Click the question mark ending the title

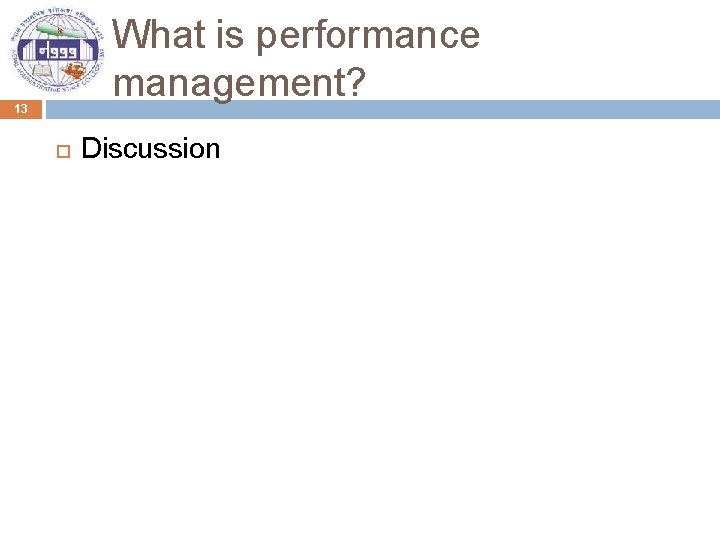pyautogui.click(x=354, y=81)
